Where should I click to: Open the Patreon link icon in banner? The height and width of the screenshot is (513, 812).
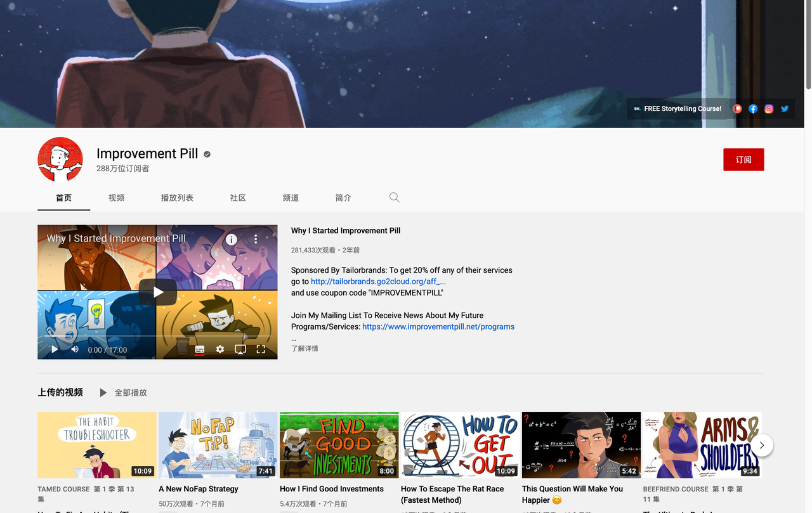pyautogui.click(x=737, y=108)
